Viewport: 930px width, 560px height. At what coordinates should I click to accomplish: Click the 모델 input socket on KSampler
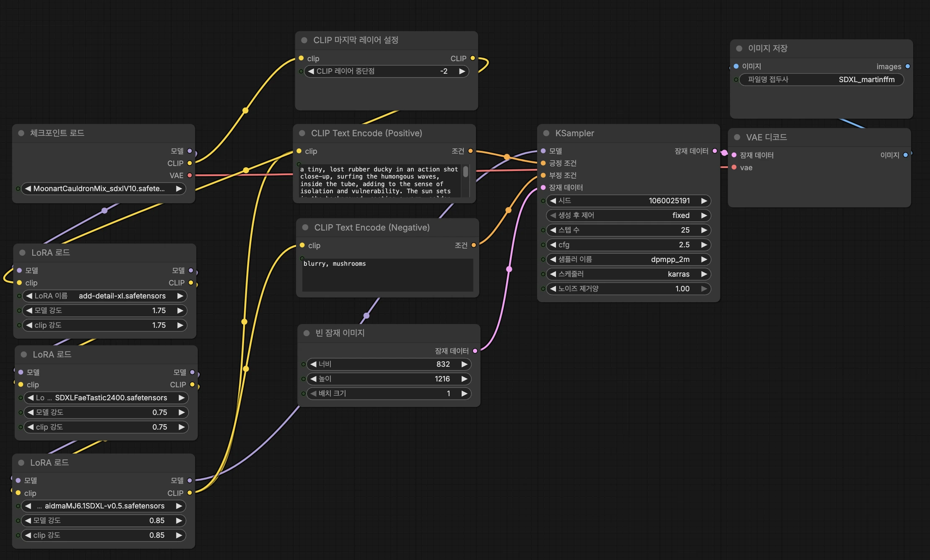click(543, 151)
